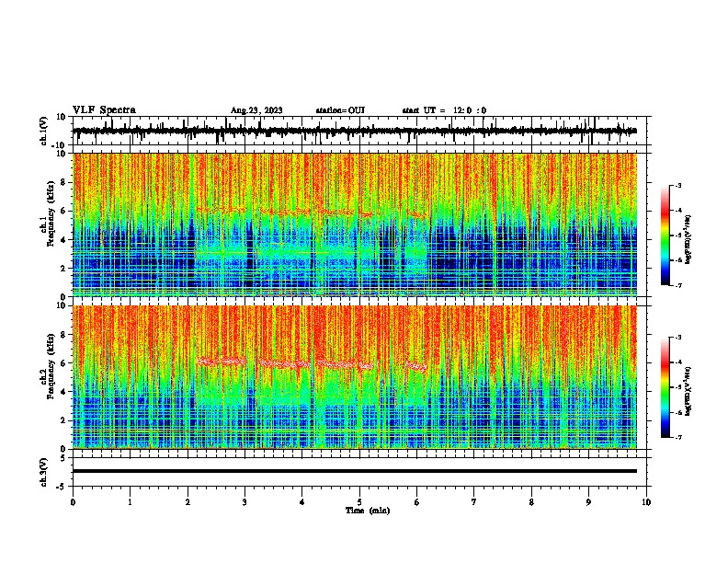Click the "4" kHz tick on ch.2 frequency axis

64,392
